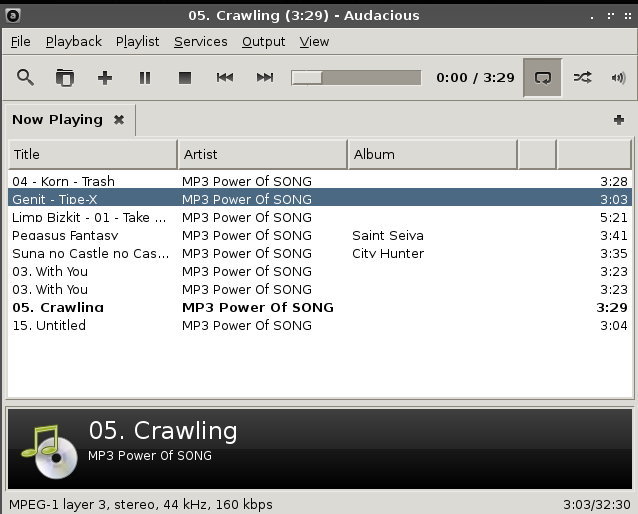Open the Output menu
The image size is (638, 514).
[x=263, y=42]
